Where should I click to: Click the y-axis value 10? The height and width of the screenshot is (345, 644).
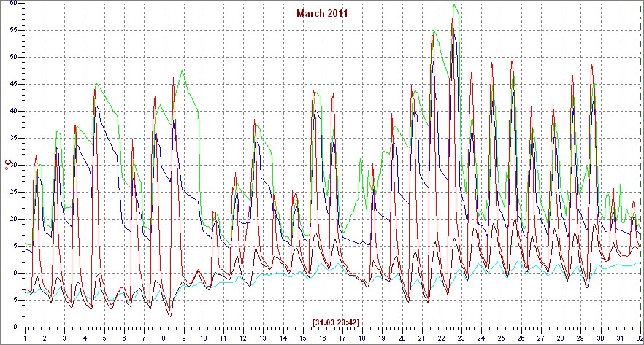(13, 273)
